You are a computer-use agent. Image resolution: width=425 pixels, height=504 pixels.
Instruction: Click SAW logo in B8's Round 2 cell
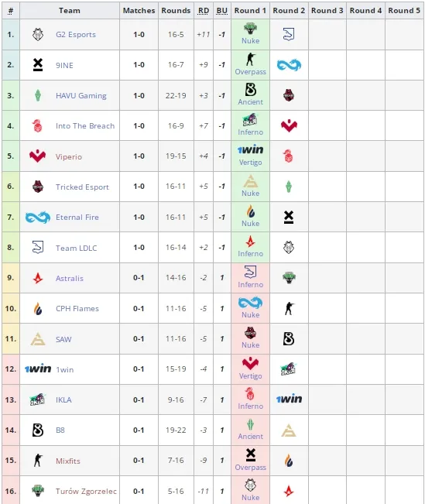(289, 430)
